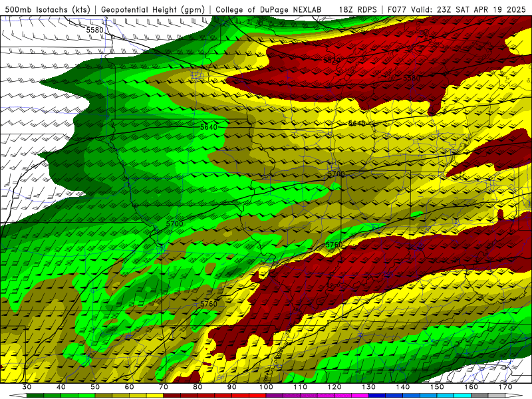This screenshot has width=532, height=399.
Task: Click the 5760 label in the olive-green area
Action: (x=209, y=304)
